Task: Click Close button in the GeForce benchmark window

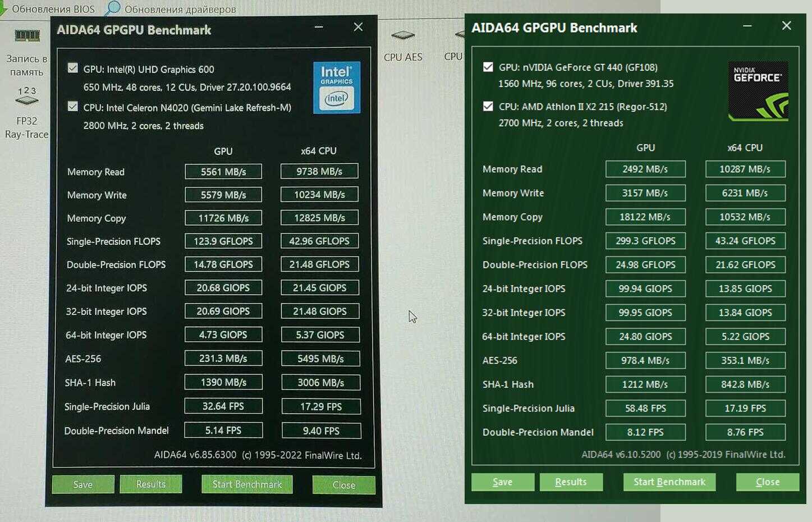Action: (768, 482)
